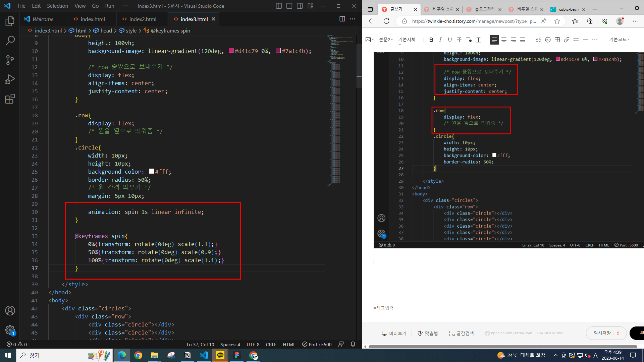Toggle underline formatting in blog editor

click(450, 40)
